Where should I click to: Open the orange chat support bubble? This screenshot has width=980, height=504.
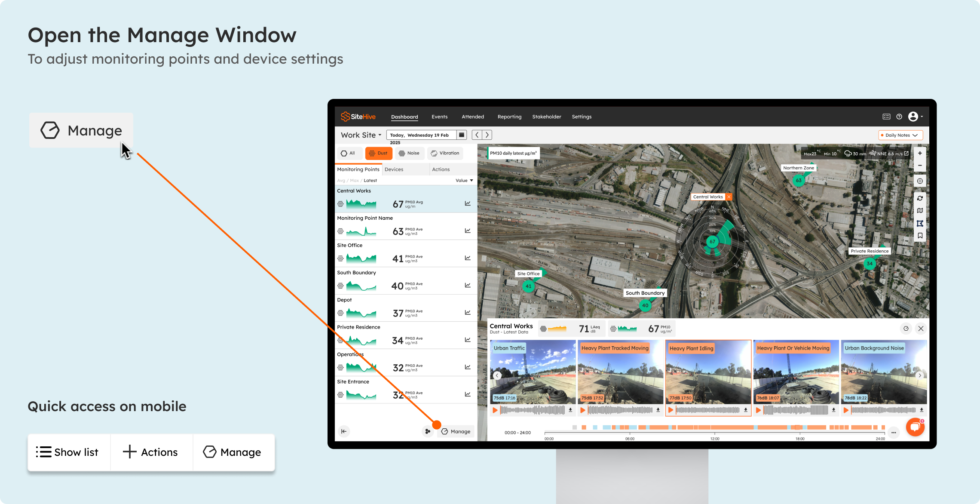click(x=915, y=427)
